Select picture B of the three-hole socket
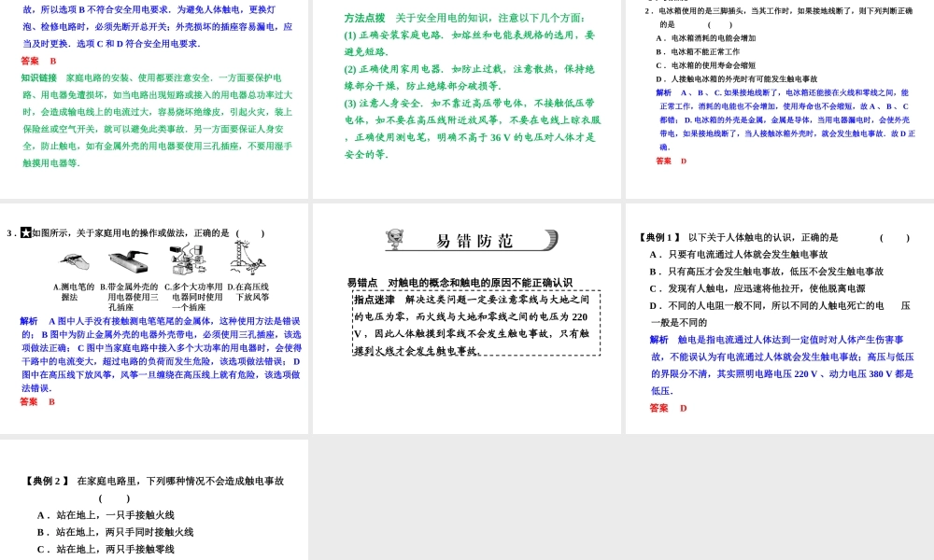This screenshot has height=560, width=934. (x=128, y=261)
